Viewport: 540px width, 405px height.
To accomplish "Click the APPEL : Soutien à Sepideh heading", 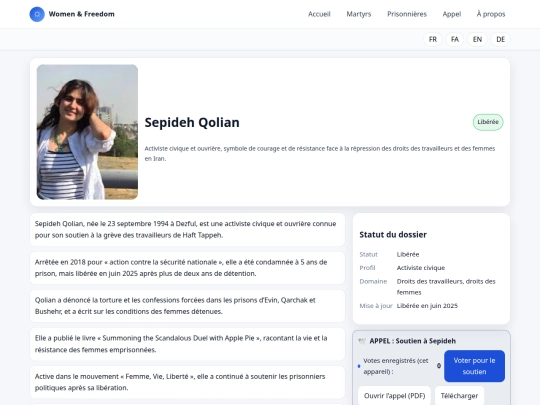I will click(413, 341).
